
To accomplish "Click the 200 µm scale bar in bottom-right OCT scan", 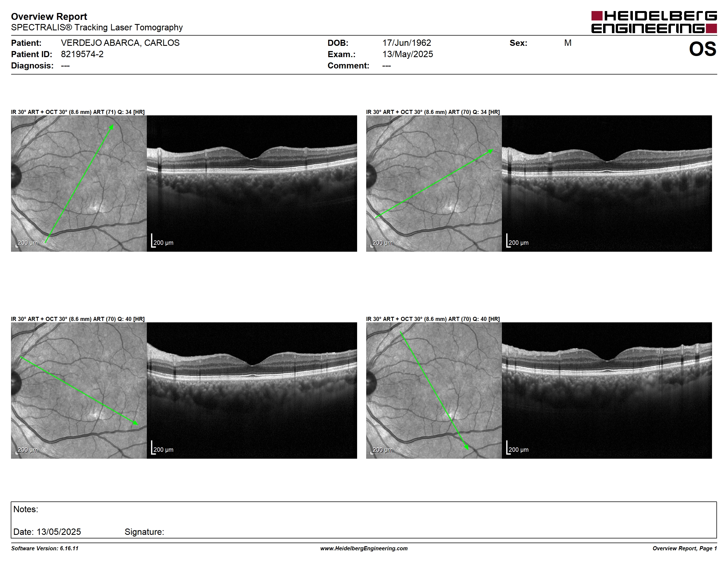I will (517, 448).
